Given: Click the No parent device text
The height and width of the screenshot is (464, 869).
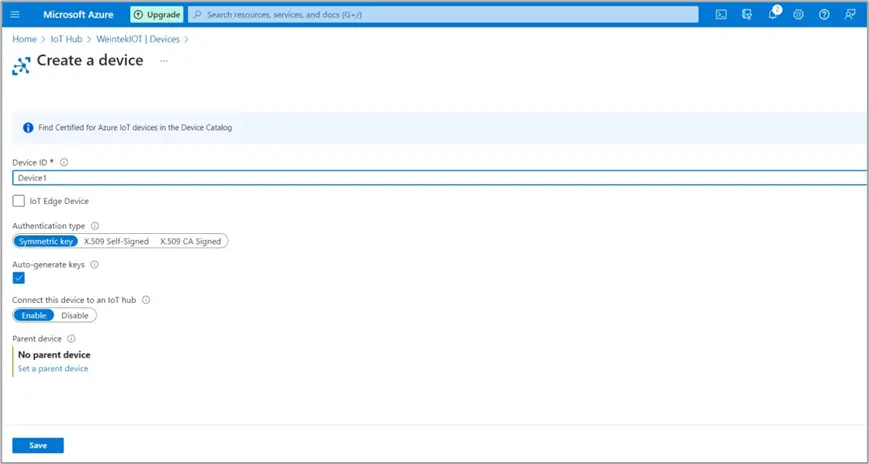Looking at the screenshot, I should tap(54, 355).
